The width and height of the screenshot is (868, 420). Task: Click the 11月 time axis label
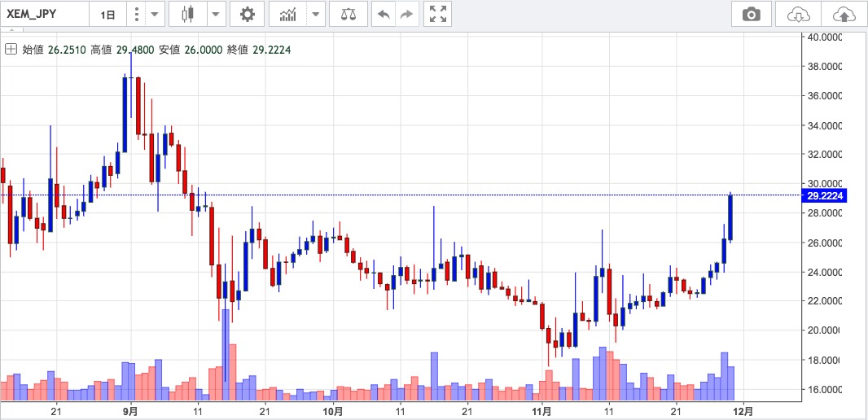pyautogui.click(x=541, y=411)
